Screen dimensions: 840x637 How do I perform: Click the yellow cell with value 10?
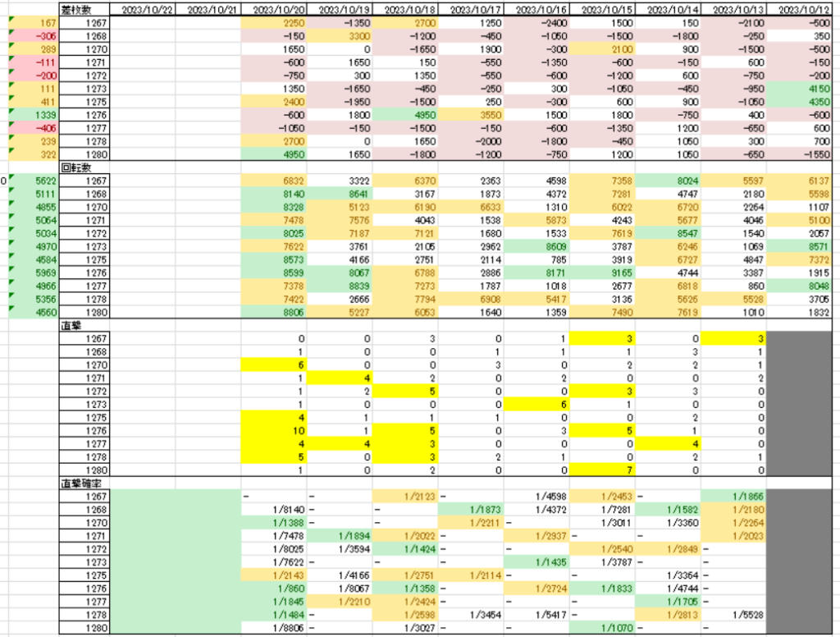click(x=273, y=430)
